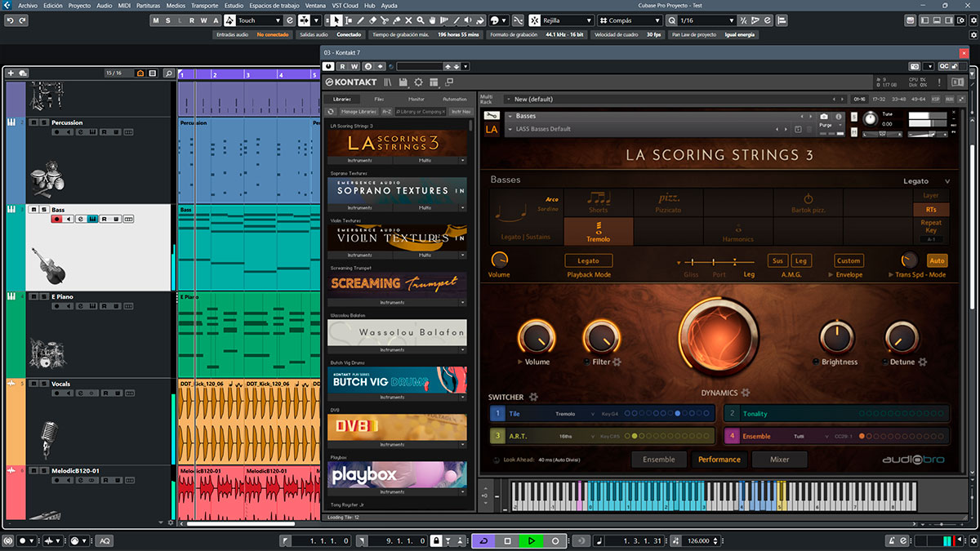Image resolution: width=980 pixels, height=551 pixels.
Task: Select the Split scissors tool
Action: (x=385, y=20)
